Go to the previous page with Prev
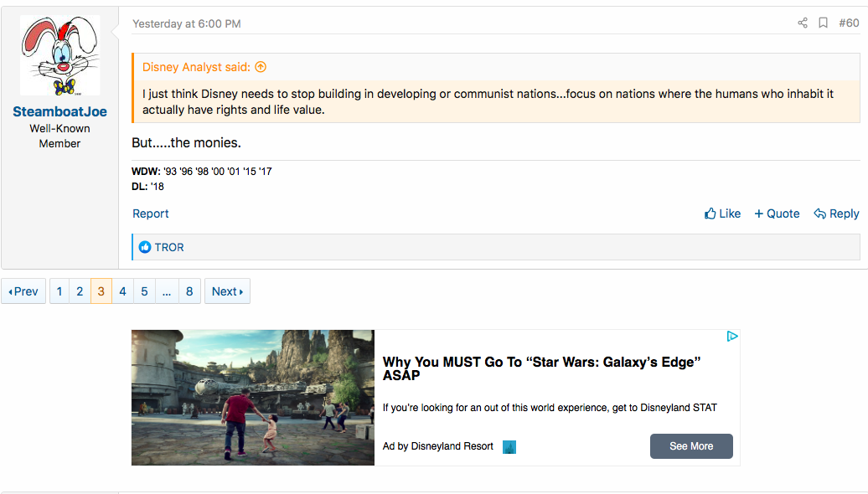Image resolution: width=868 pixels, height=494 pixels. pos(23,291)
